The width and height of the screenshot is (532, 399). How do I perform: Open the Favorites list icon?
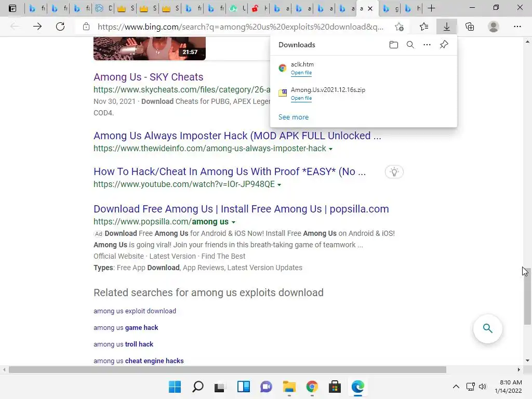(424, 26)
